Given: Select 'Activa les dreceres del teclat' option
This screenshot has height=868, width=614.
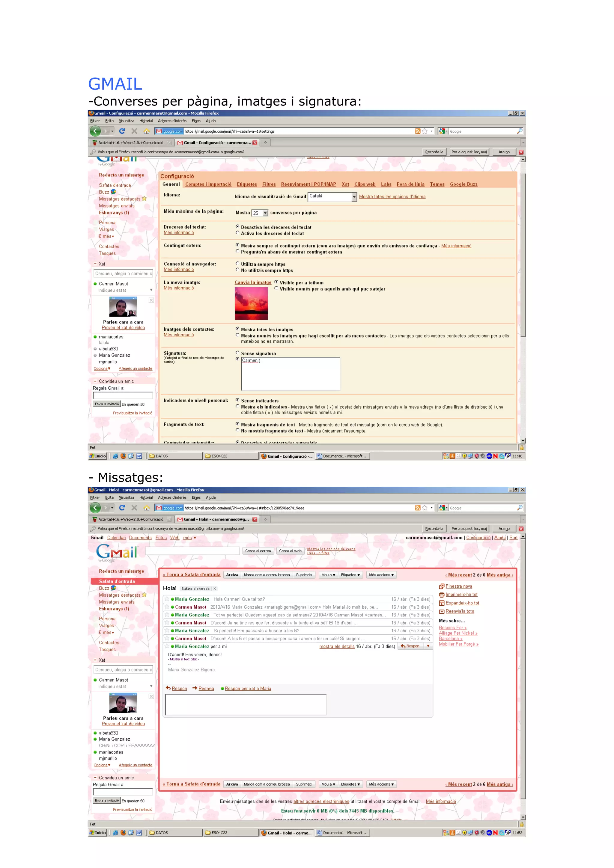Looking at the screenshot, I should pyautogui.click(x=237, y=233).
